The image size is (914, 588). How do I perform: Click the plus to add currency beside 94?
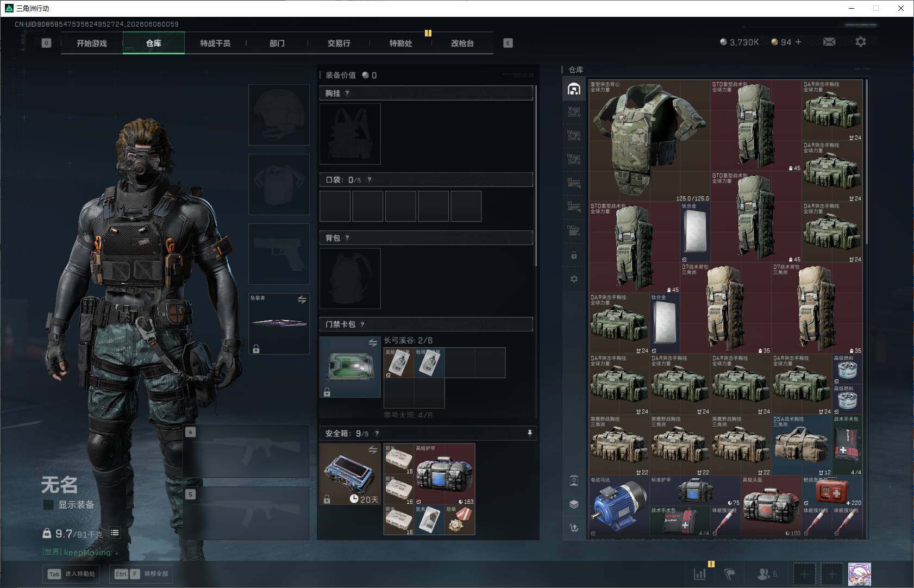pos(798,42)
